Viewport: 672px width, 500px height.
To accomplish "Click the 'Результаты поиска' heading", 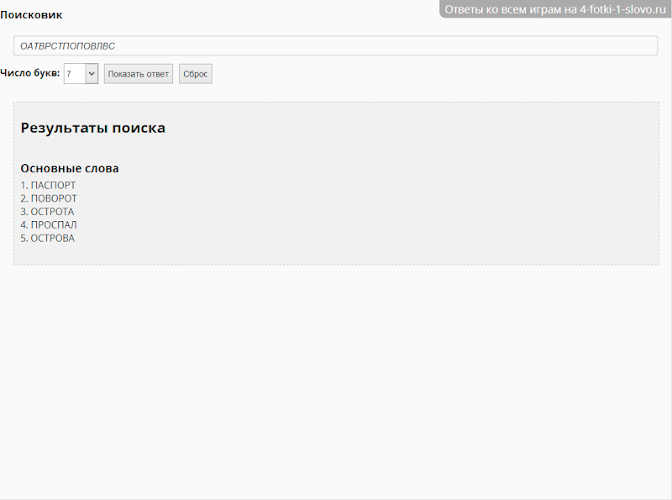I will pyautogui.click(x=93, y=128).
